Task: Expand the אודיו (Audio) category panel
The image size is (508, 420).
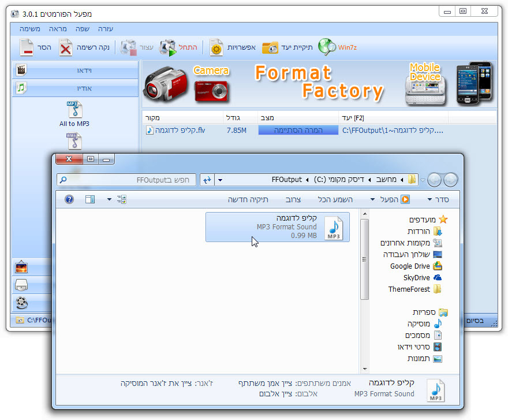Action: coord(75,88)
